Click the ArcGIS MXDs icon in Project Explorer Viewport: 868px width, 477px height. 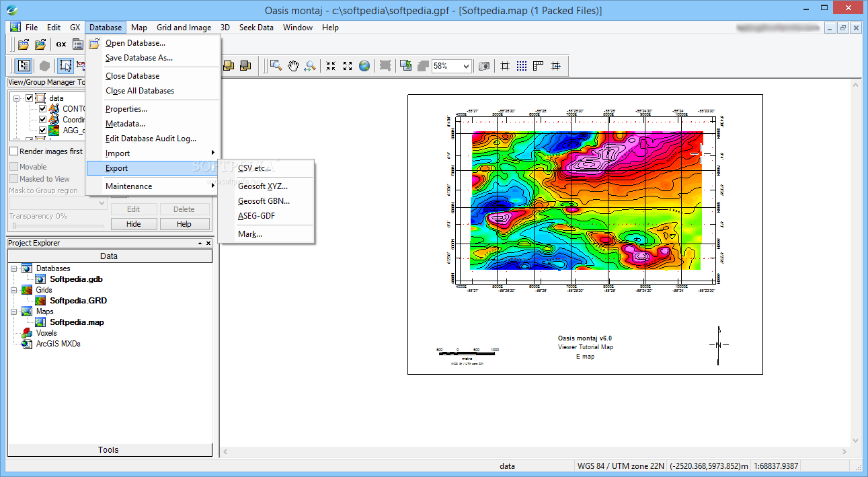[x=27, y=344]
